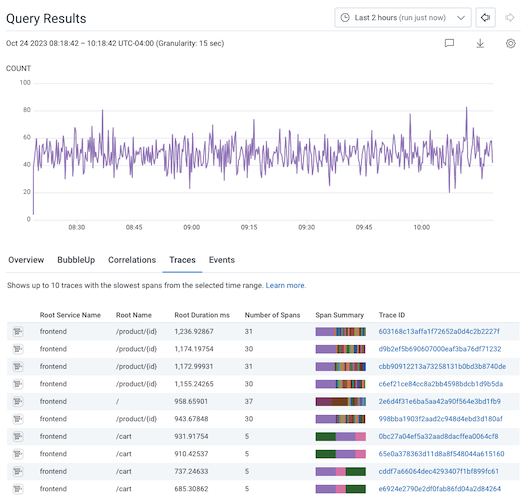
Task: Click Trace ID column header
Action: 392,315
